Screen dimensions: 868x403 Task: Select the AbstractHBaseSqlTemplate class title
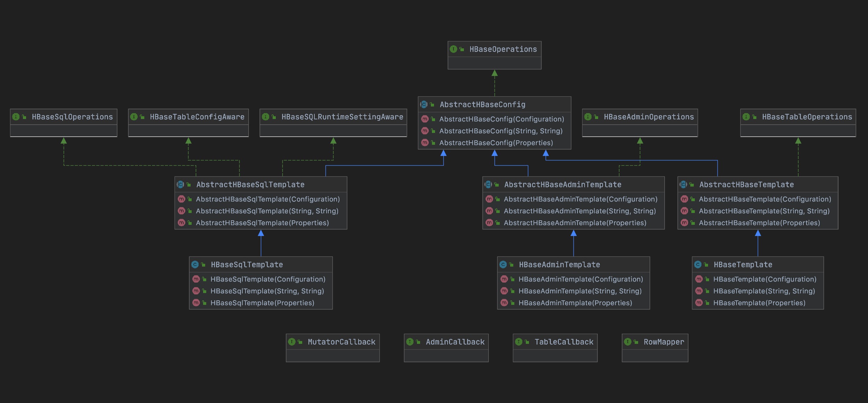(x=250, y=184)
